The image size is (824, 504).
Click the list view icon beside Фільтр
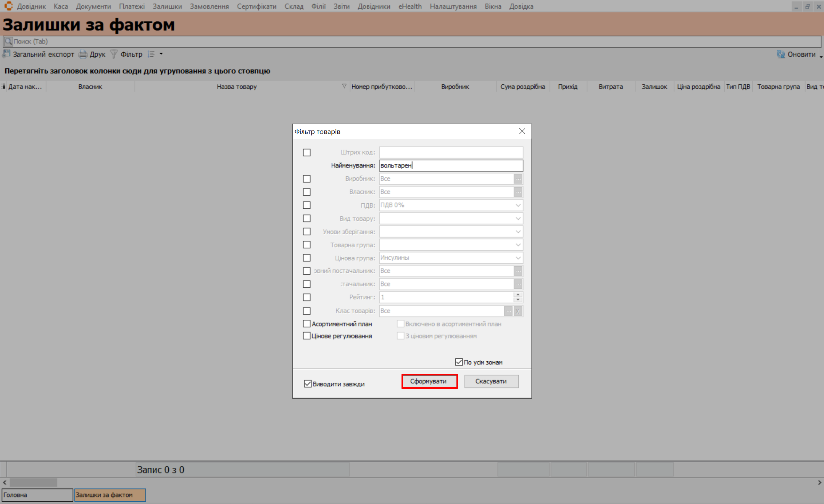[152, 54]
